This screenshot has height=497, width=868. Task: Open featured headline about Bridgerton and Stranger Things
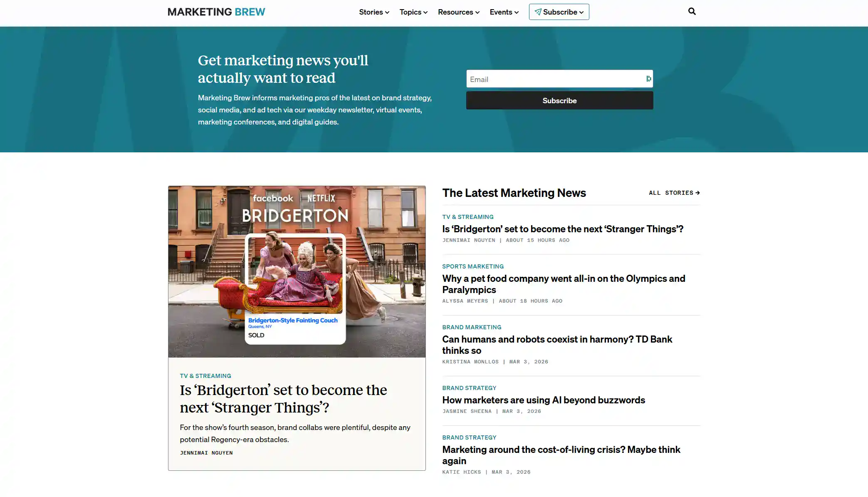(283, 399)
